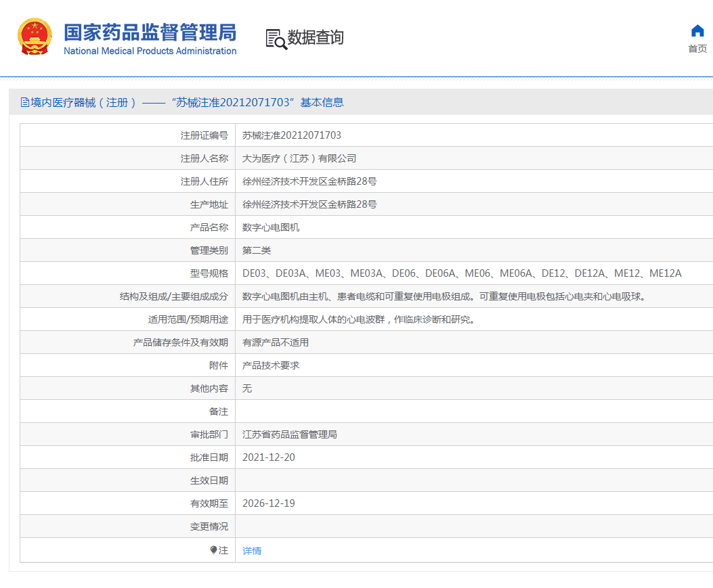Viewport: 713px width, 588px height.
Task: Click the 管理类别 row label
Action: click(x=209, y=250)
